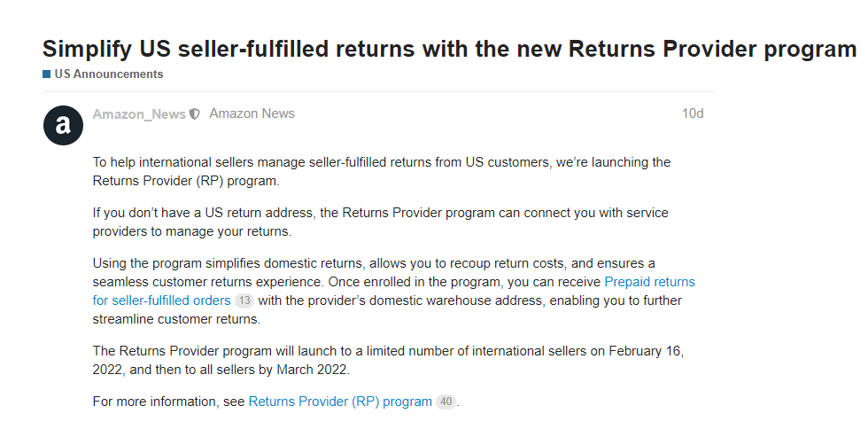Screen dimensions: 868x437
Task: Click the "For more information, see" text
Action: click(x=168, y=402)
